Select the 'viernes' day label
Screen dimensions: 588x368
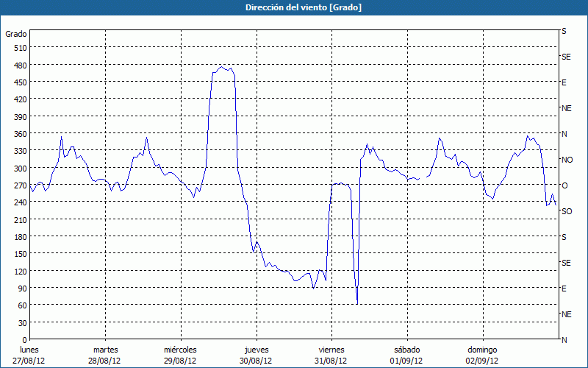pos(331,350)
